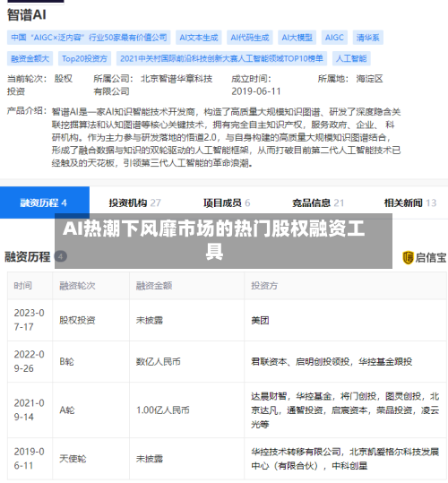The width and height of the screenshot is (448, 483).
Task: Click the 智谱AI title heading
Action: point(27,14)
